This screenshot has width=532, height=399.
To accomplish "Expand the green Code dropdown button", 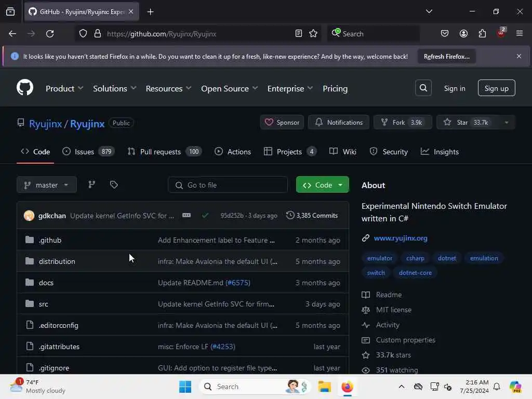I will (322, 184).
